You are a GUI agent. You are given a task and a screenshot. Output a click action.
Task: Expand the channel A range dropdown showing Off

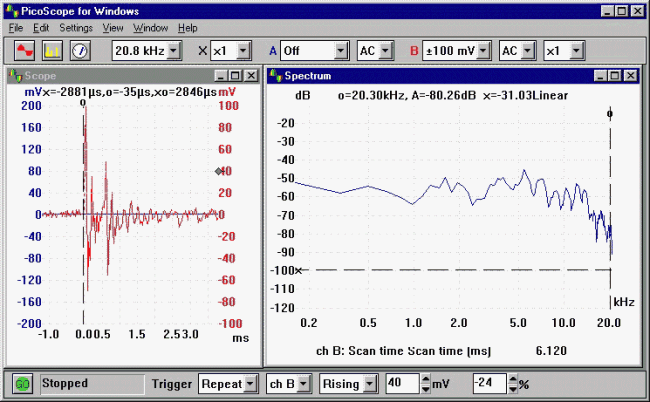340,50
